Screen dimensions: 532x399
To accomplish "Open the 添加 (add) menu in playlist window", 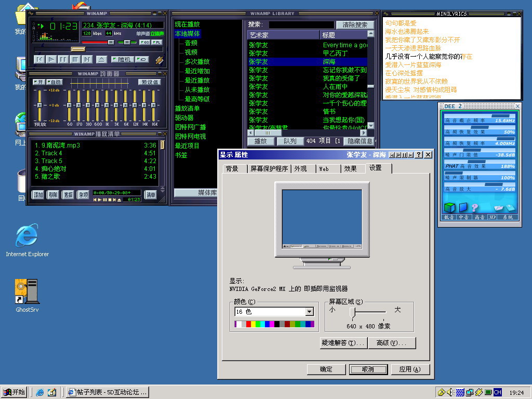I will point(38,194).
